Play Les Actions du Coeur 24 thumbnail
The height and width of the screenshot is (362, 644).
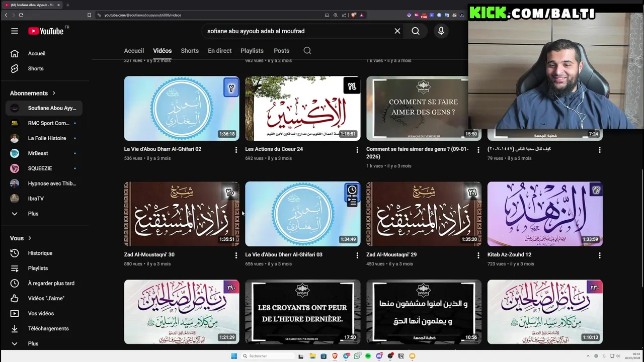click(x=303, y=108)
